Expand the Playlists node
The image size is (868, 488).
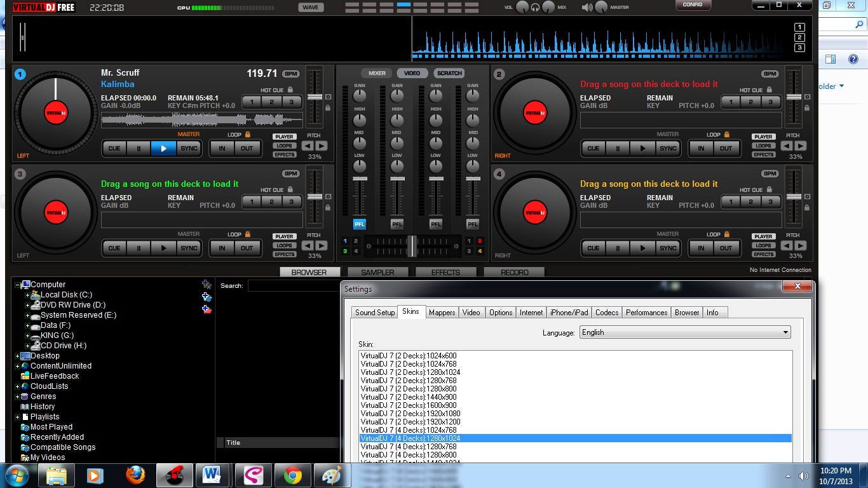17,417
